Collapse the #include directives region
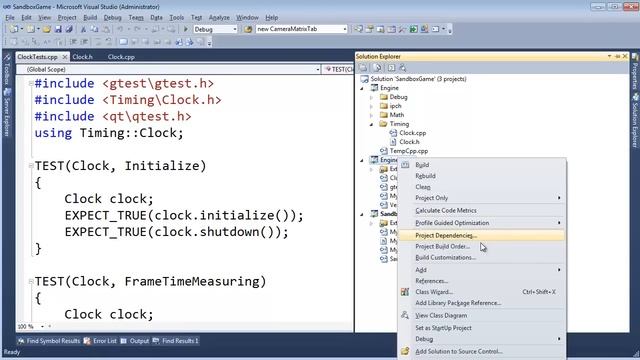The width and height of the screenshot is (640, 360). [x=31, y=83]
